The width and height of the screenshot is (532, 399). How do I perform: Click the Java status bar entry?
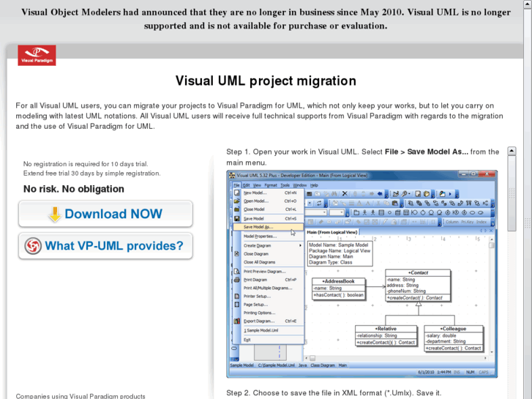302,365
